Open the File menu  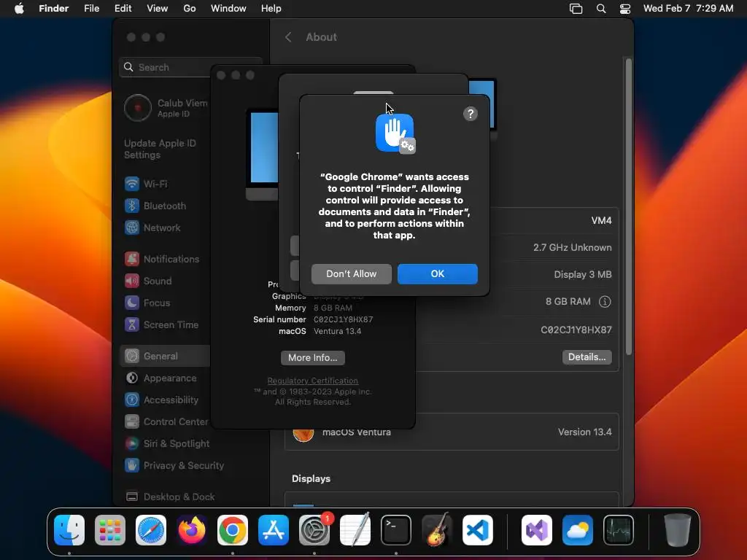pyautogui.click(x=91, y=8)
